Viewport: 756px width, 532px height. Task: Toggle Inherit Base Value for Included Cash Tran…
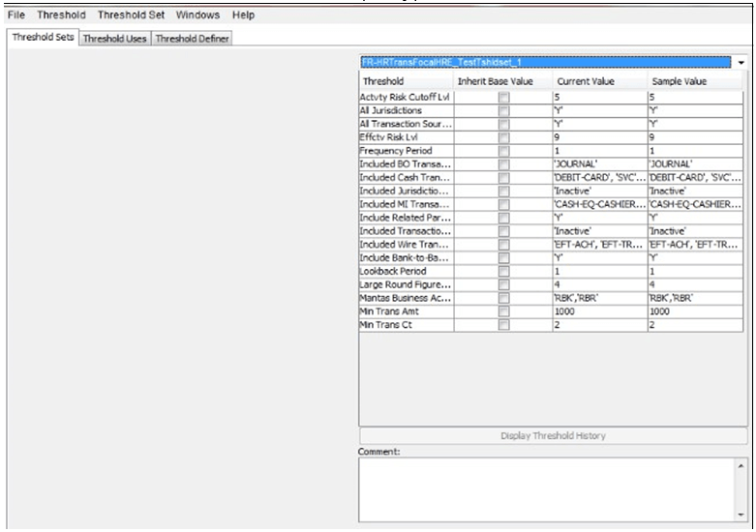coord(504,178)
